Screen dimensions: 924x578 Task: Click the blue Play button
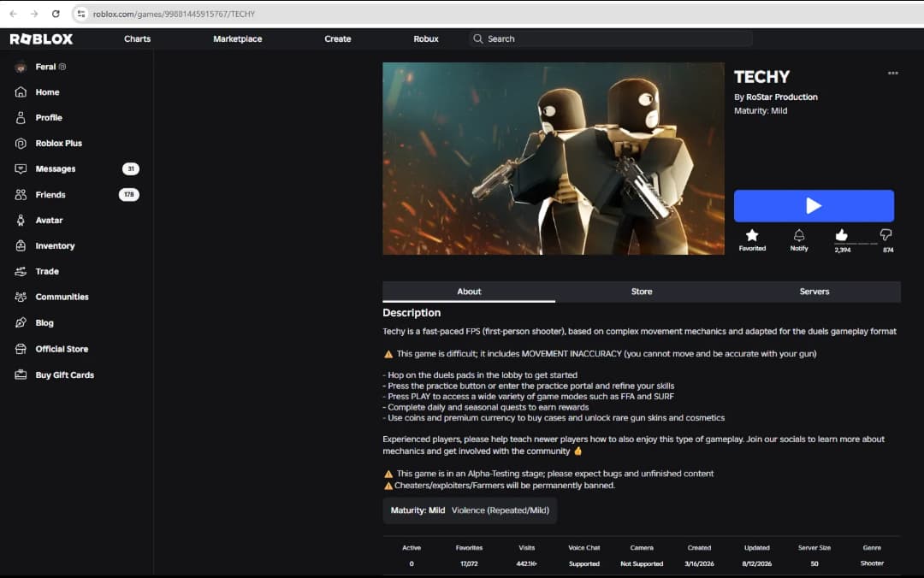point(814,205)
